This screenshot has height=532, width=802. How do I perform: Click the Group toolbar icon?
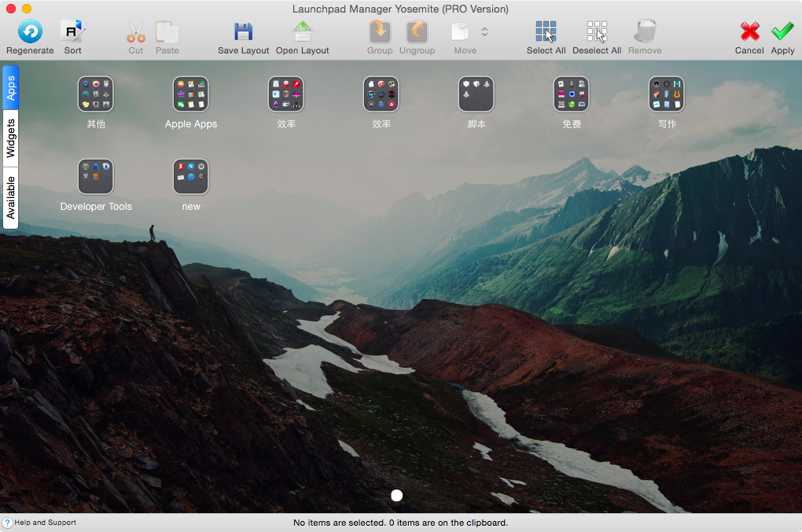click(380, 31)
